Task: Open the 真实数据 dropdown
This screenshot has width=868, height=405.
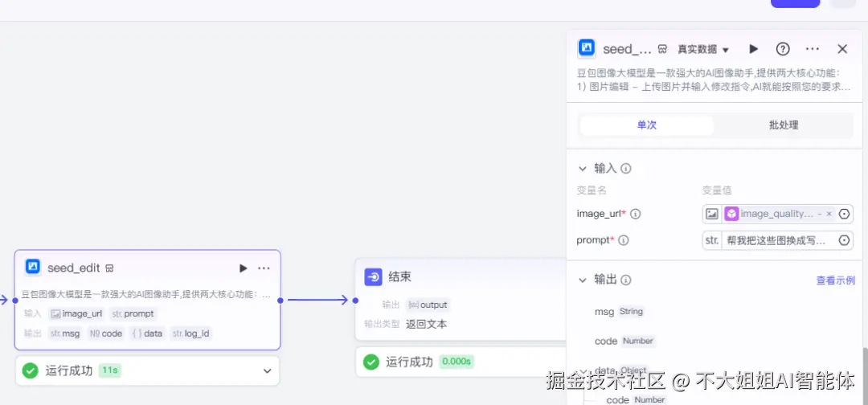Action: pos(703,49)
